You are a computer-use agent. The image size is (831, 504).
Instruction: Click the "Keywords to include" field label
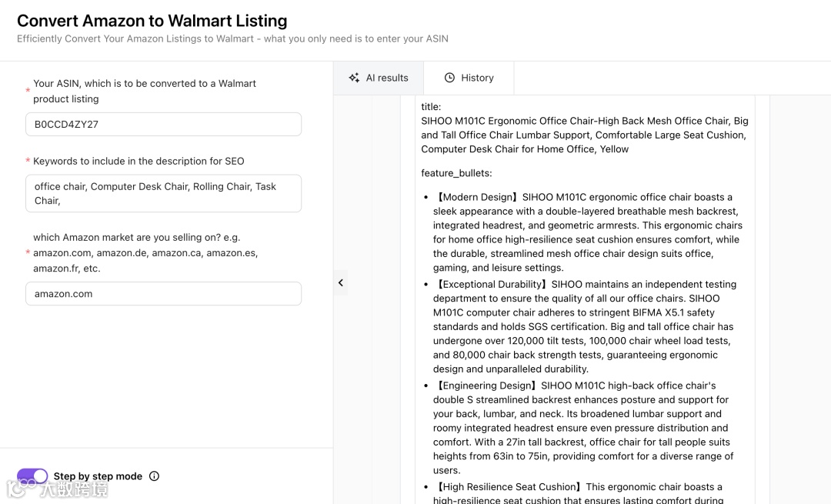[138, 161]
